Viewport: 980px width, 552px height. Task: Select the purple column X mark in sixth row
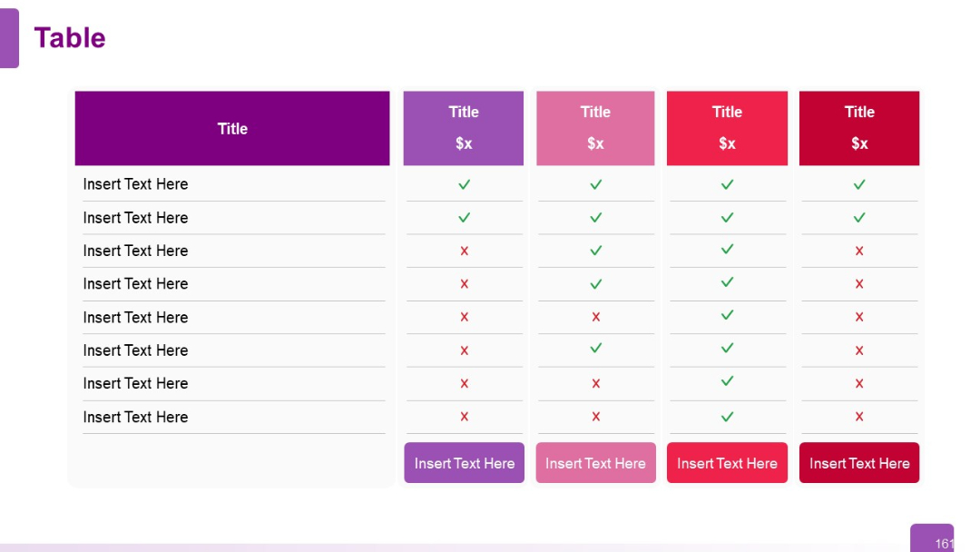pyautogui.click(x=464, y=350)
